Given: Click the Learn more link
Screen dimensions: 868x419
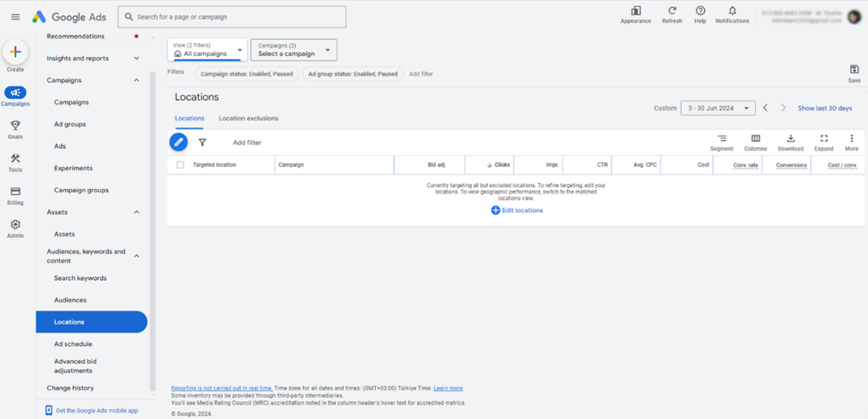Looking at the screenshot, I should pyautogui.click(x=448, y=389).
